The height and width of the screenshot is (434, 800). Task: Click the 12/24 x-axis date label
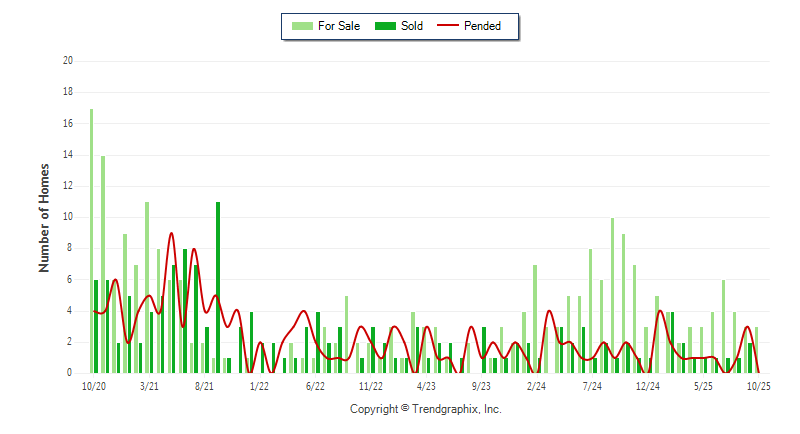647,386
